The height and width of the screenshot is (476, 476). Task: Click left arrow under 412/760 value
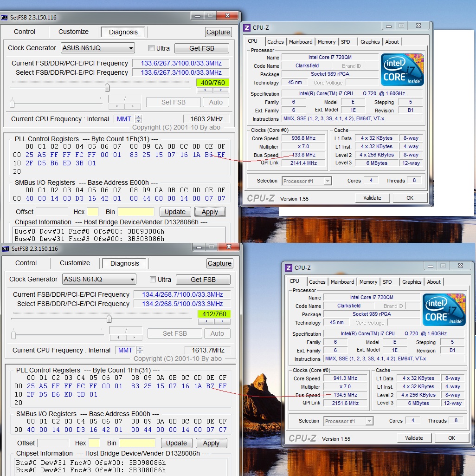(x=206, y=321)
